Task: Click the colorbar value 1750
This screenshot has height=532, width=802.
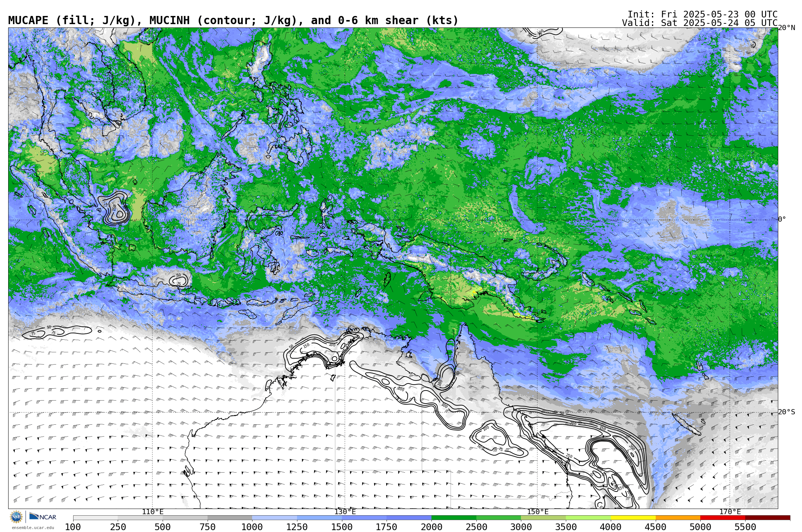Action: pos(387,527)
